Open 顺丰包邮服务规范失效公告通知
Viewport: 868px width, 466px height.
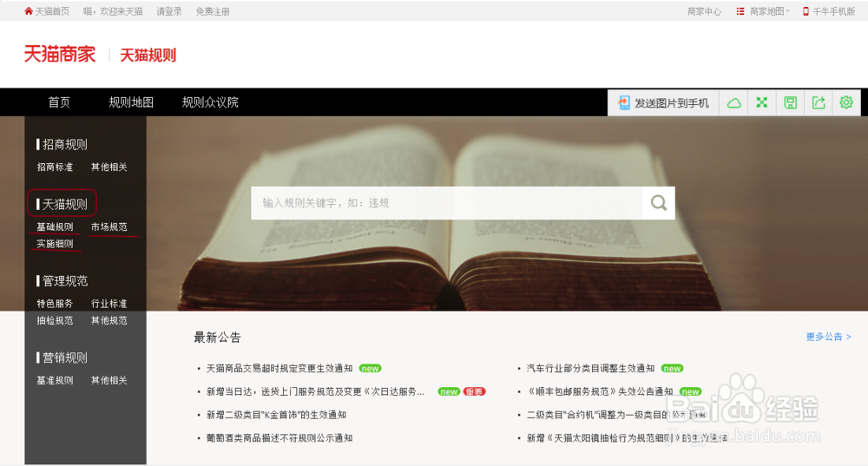(600, 392)
